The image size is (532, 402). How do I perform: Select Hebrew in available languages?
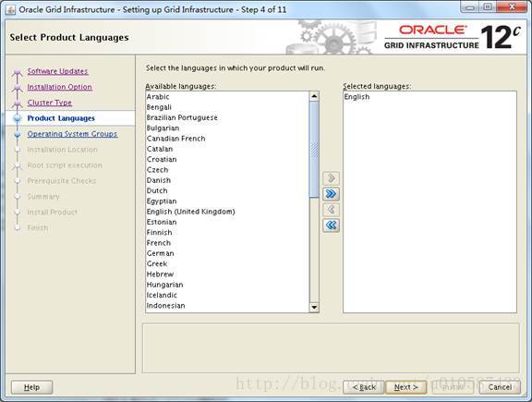click(x=227, y=274)
